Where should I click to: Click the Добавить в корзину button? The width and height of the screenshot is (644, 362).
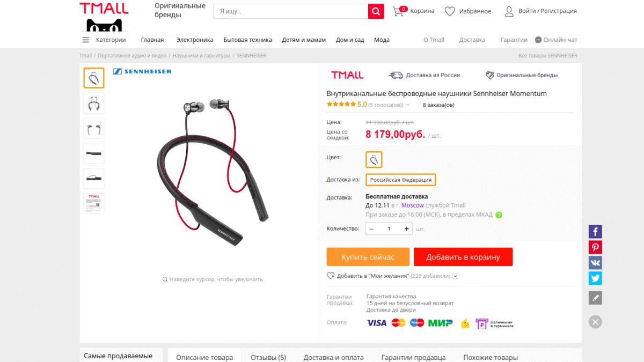[x=463, y=257]
